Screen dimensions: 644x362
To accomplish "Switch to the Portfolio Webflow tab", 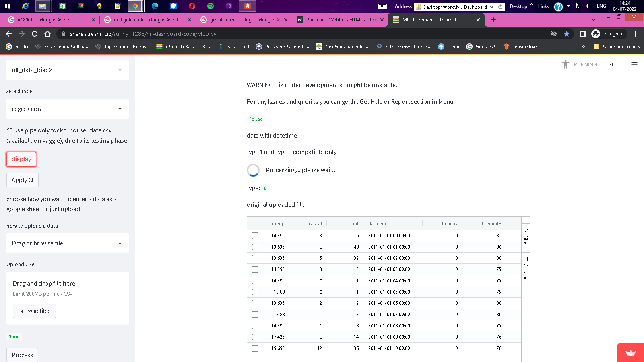I will (x=339, y=20).
